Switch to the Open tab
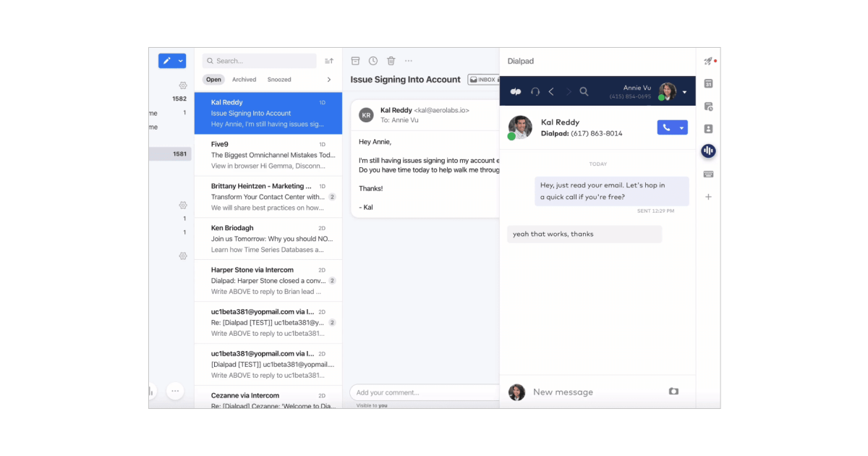 (x=213, y=80)
